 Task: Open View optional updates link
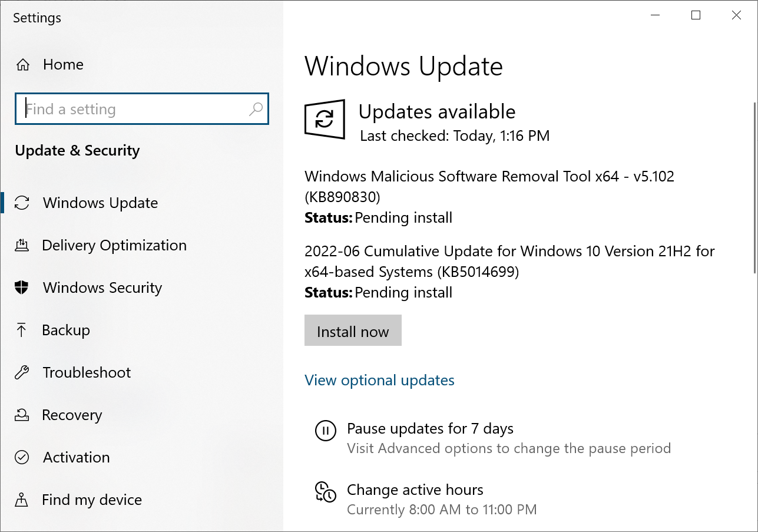coord(379,381)
